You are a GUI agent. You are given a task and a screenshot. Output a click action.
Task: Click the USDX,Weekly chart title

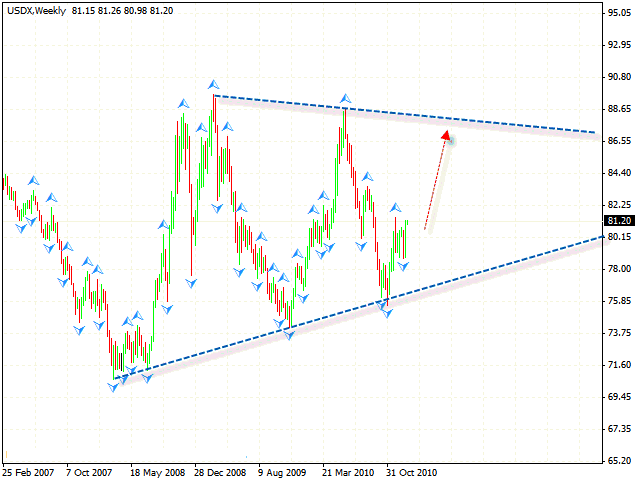36,11
